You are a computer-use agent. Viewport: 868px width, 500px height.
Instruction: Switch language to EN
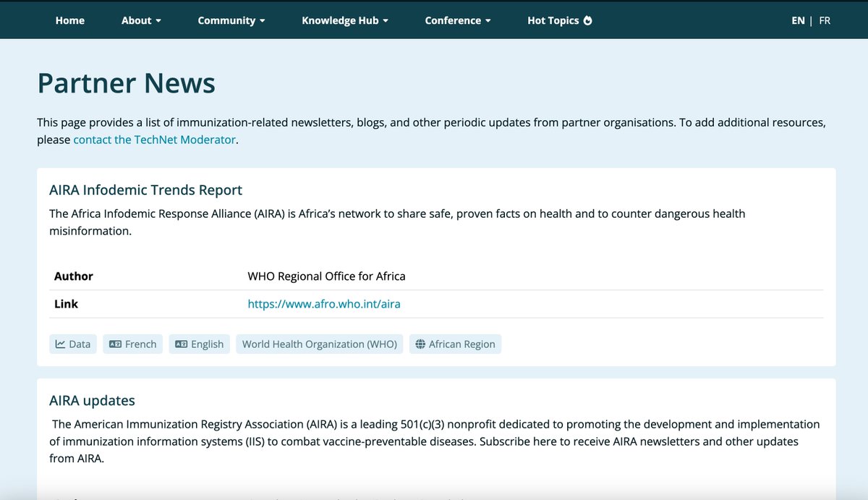point(798,20)
